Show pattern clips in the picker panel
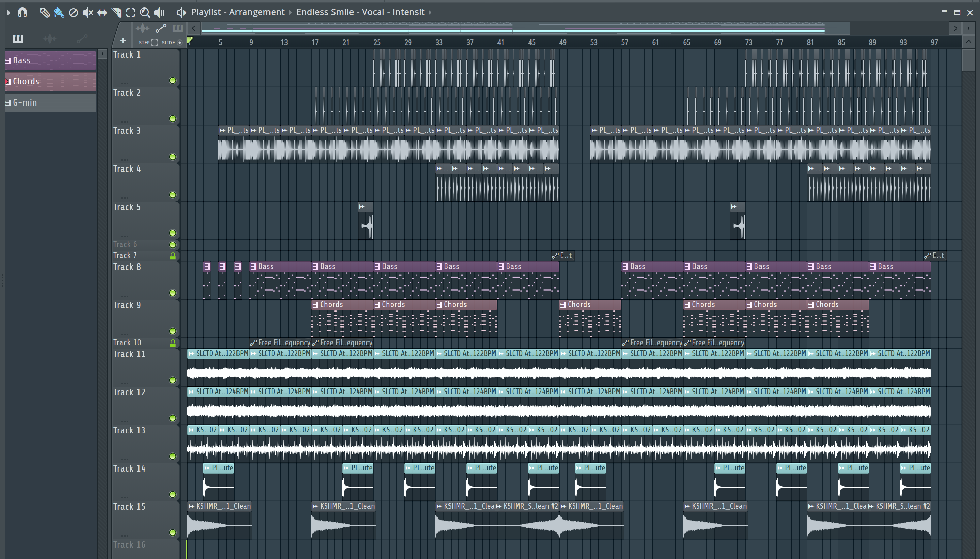 [x=18, y=38]
